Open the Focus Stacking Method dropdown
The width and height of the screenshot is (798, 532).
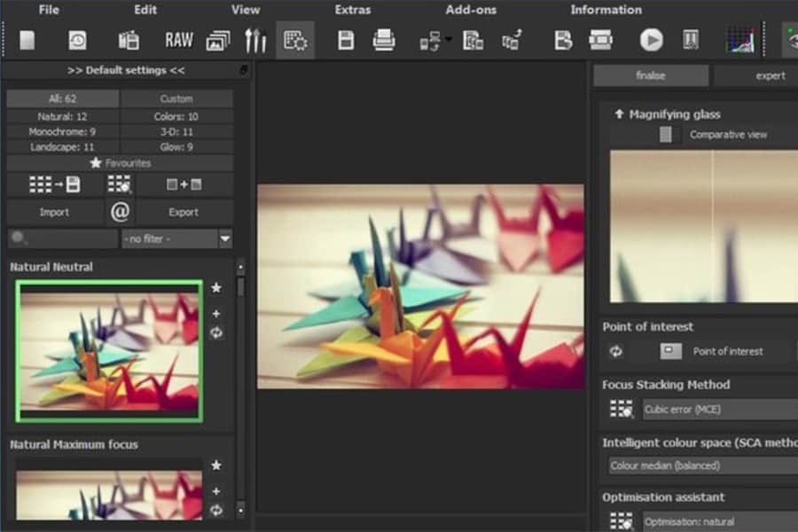point(718,410)
